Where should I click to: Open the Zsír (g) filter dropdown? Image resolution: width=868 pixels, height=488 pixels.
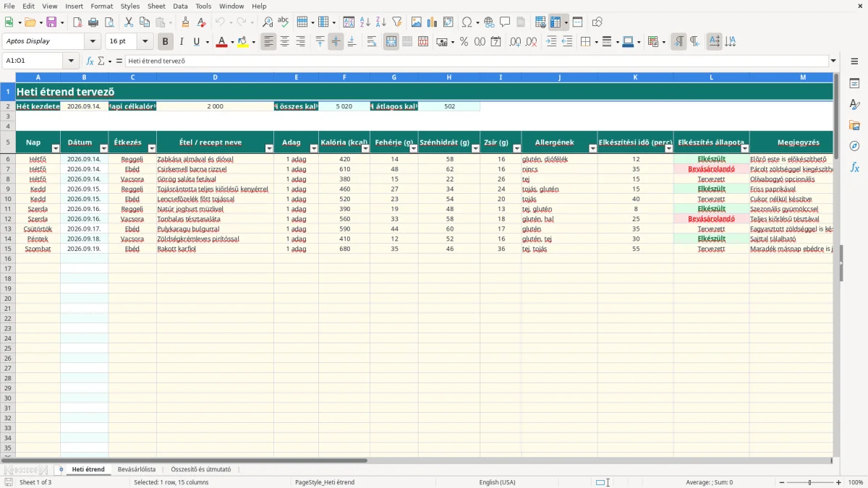[516, 148]
